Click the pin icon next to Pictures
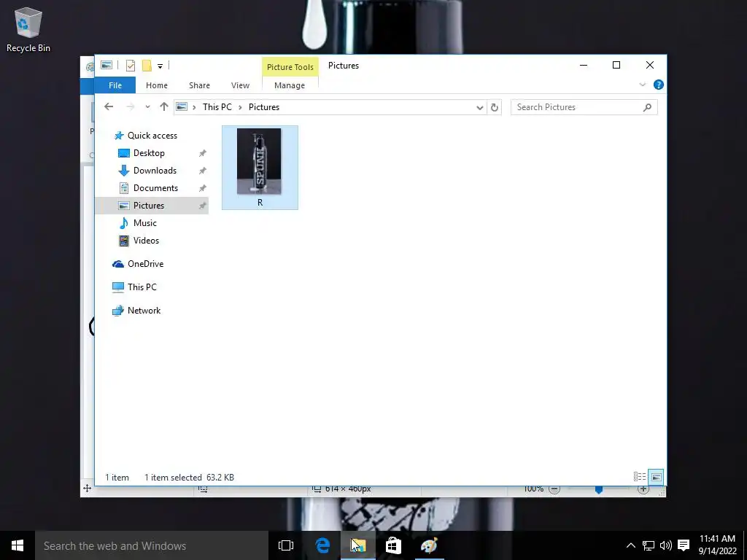 pos(203,206)
